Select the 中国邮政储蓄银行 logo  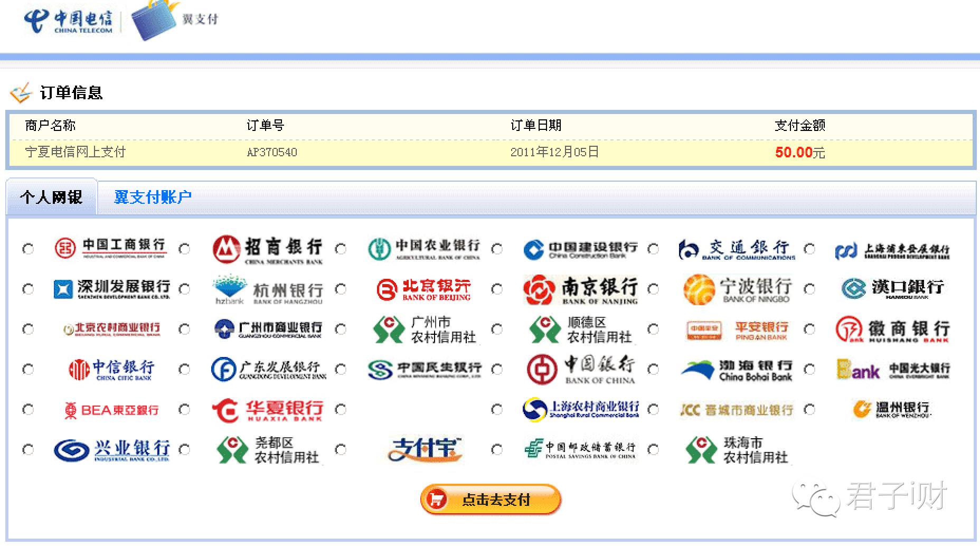click(x=580, y=449)
